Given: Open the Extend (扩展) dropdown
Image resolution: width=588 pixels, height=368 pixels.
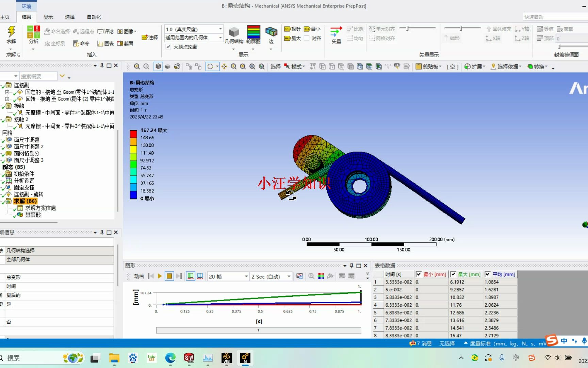Looking at the screenshot, I should point(475,66).
